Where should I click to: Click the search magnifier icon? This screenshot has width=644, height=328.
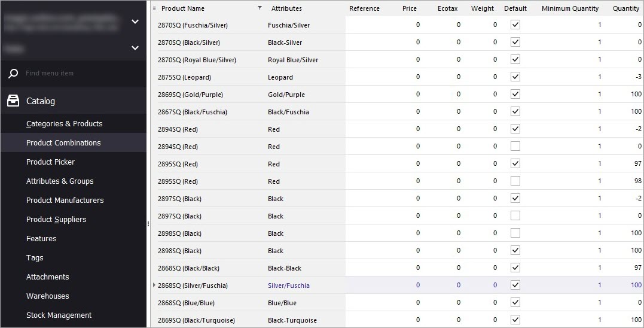tap(13, 74)
